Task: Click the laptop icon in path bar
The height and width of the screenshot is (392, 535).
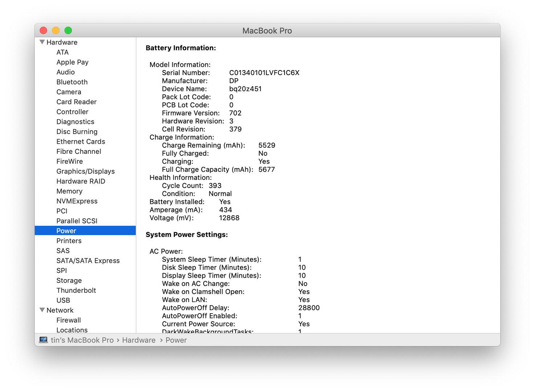Action: pyautogui.click(x=44, y=340)
